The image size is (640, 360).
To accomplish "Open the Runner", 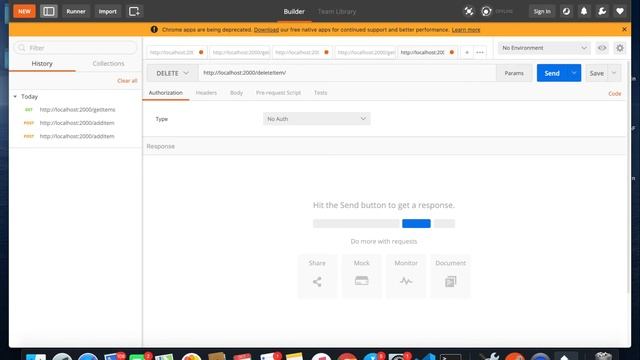I will pyautogui.click(x=76, y=11).
